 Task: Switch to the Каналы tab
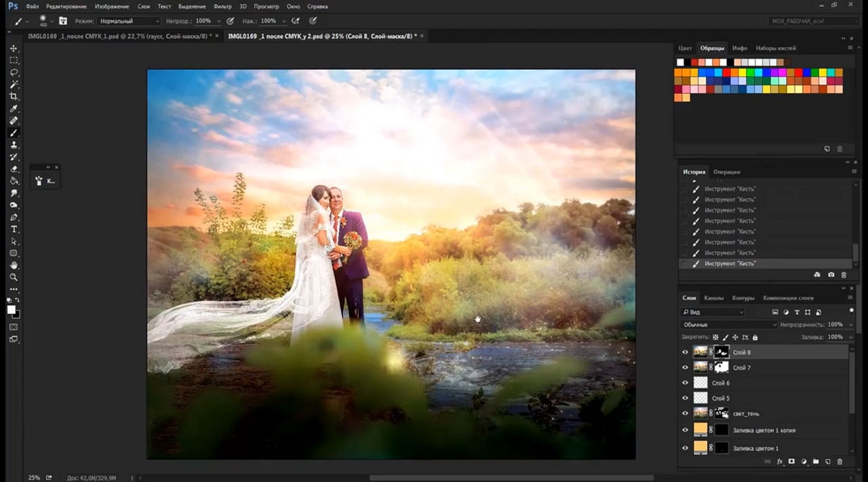713,298
